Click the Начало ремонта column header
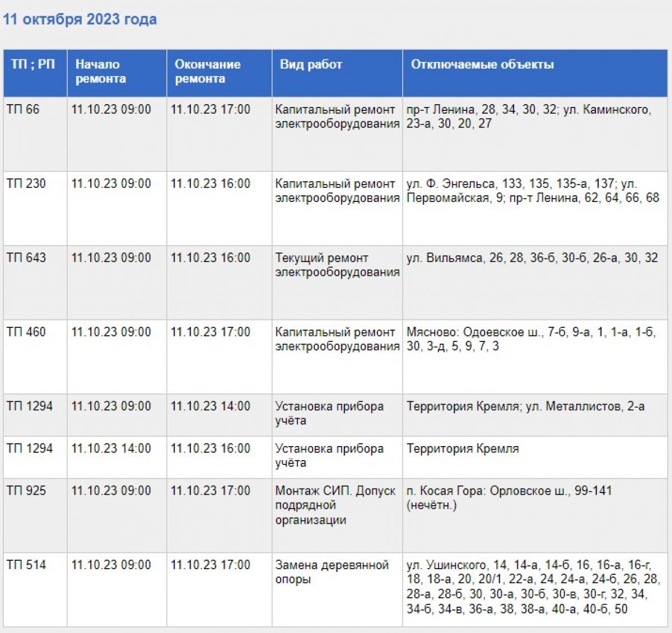672x633 pixels. click(117, 73)
